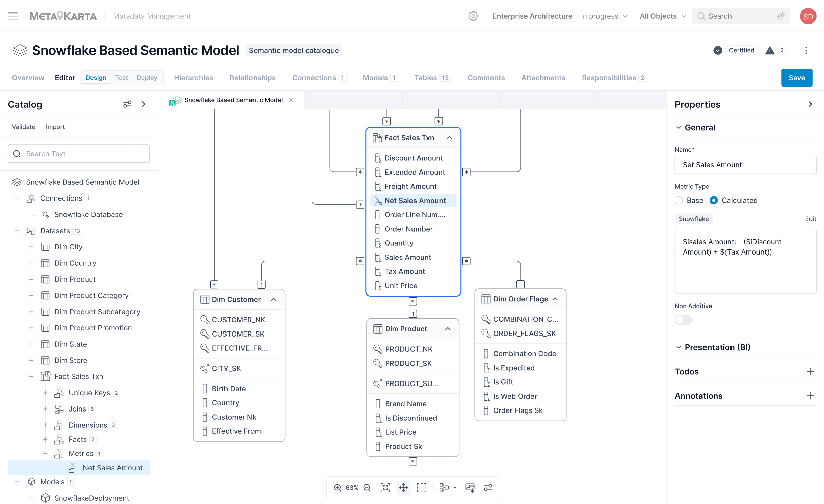Open the layout tool dropdown arrow

[x=455, y=487]
